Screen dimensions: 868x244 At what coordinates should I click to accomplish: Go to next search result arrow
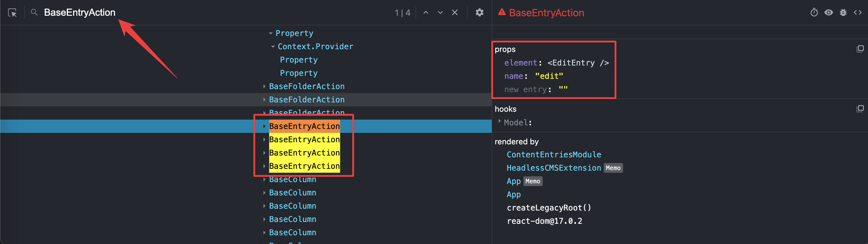pos(440,13)
